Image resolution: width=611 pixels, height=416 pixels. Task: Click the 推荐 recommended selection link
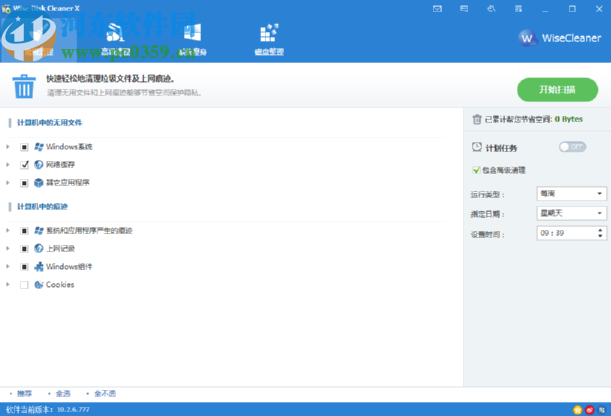(x=24, y=393)
